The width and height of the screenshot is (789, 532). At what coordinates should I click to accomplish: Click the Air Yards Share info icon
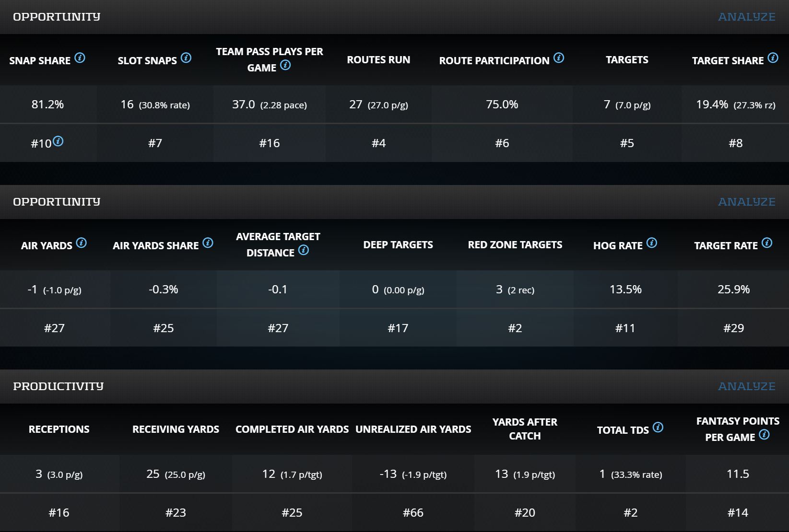pos(208,243)
